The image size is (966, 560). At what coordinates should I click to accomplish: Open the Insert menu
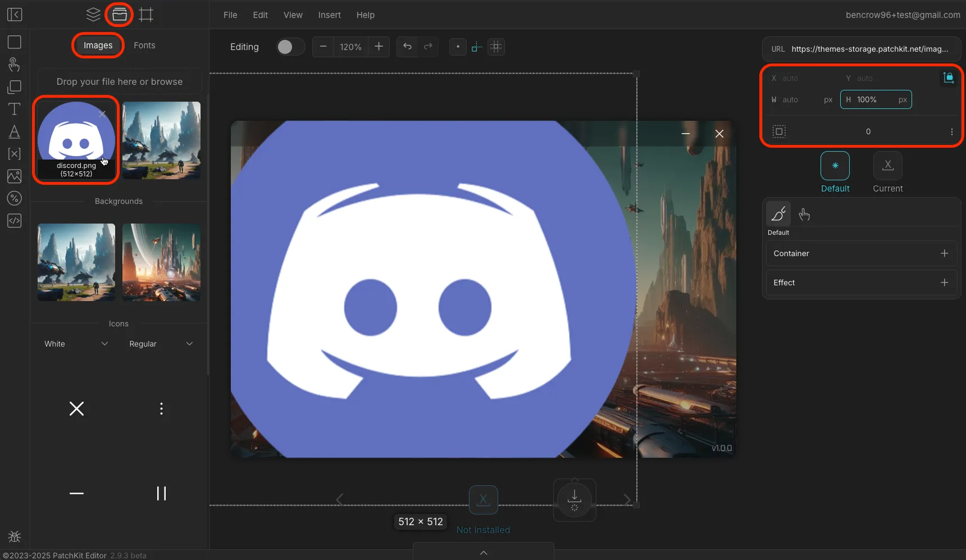point(329,15)
